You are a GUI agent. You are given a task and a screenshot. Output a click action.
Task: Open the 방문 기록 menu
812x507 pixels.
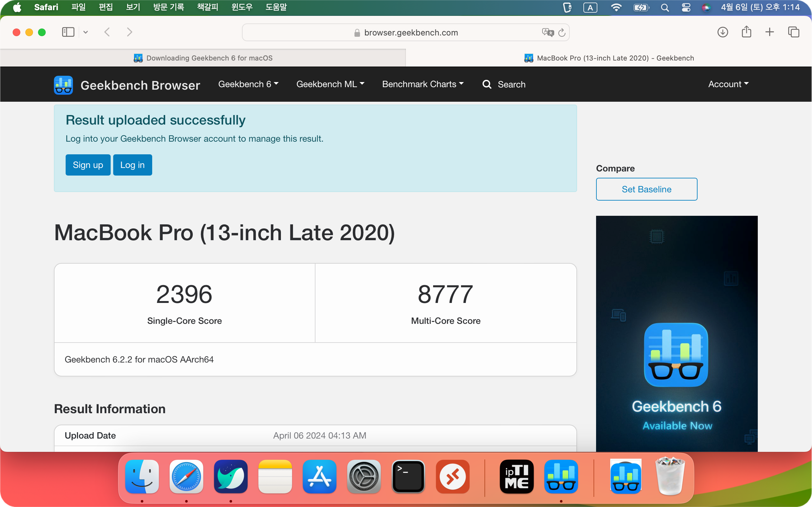click(168, 7)
